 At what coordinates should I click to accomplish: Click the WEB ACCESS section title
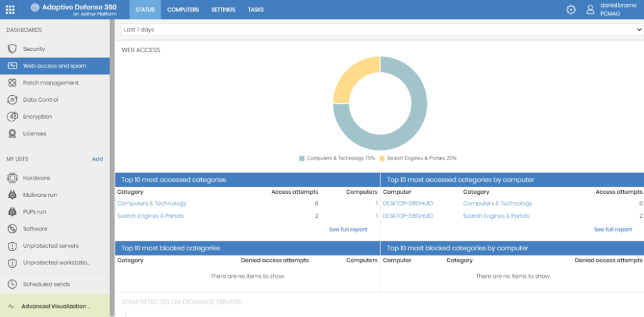141,50
